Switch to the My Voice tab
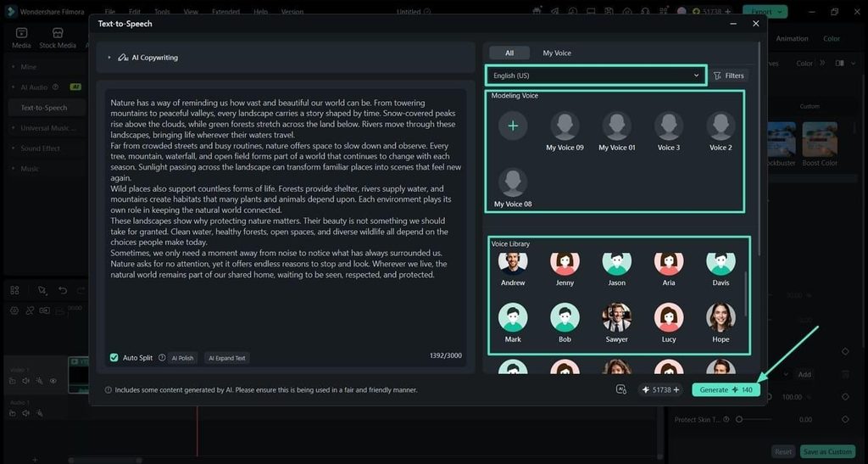The image size is (868, 464). click(556, 53)
